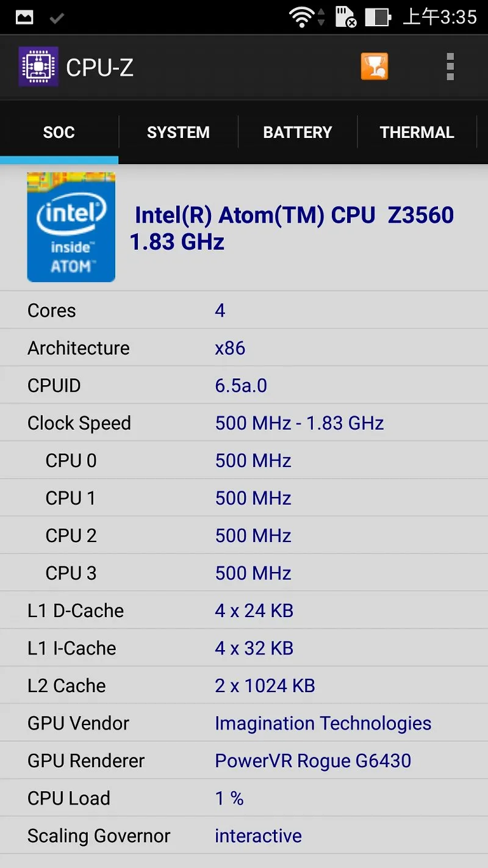Switch to the BATTERY tab

point(298,132)
